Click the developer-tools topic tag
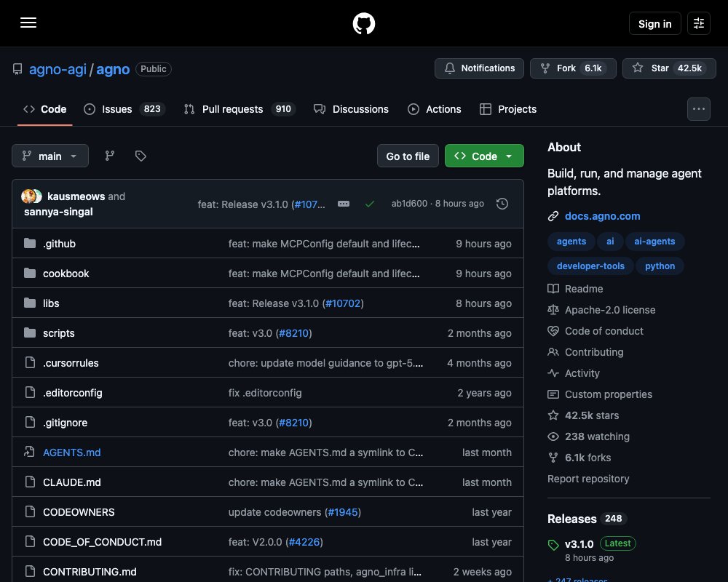This screenshot has height=582, width=728. coord(590,266)
